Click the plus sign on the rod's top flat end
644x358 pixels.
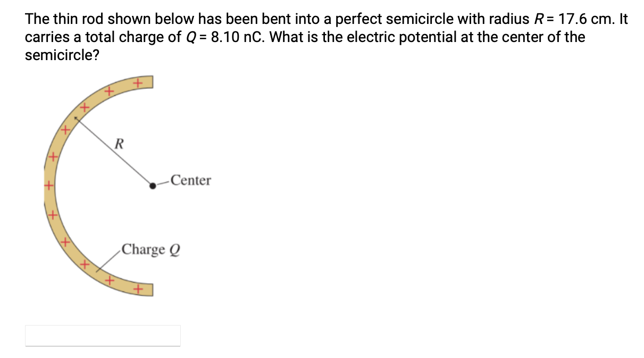(x=137, y=84)
